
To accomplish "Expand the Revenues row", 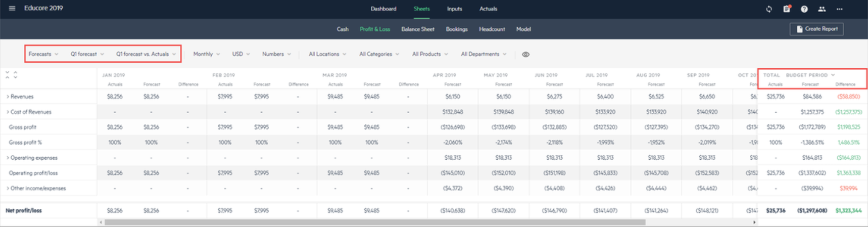I will (8, 97).
